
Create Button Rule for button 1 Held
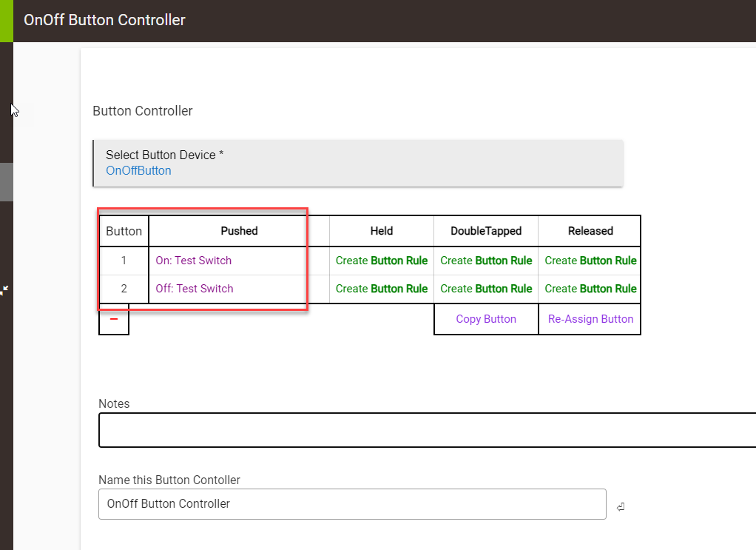pos(381,261)
